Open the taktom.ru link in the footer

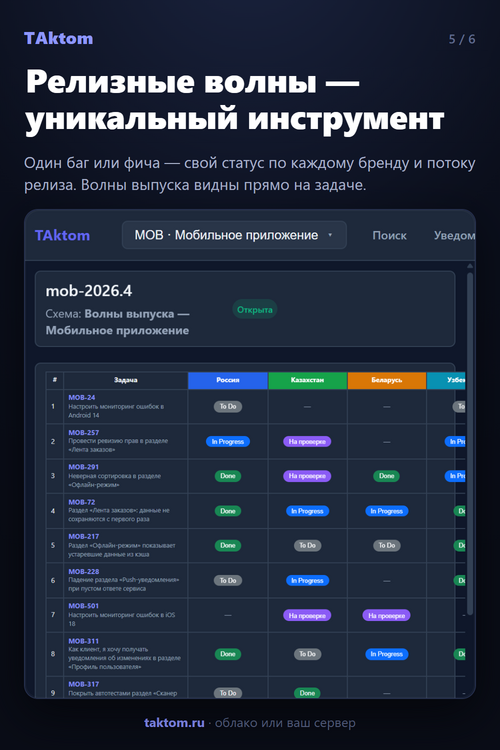coord(174,722)
